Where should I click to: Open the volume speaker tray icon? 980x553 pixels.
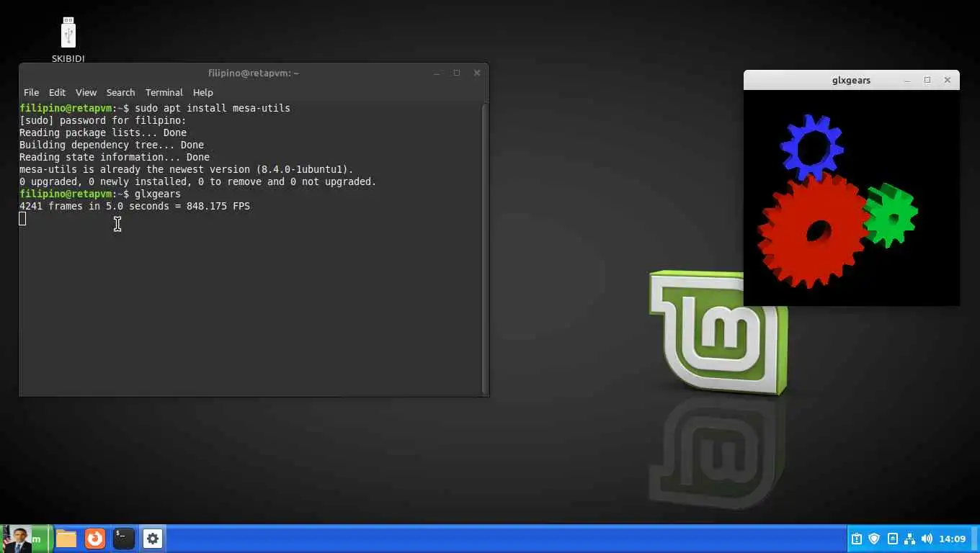coord(927,539)
